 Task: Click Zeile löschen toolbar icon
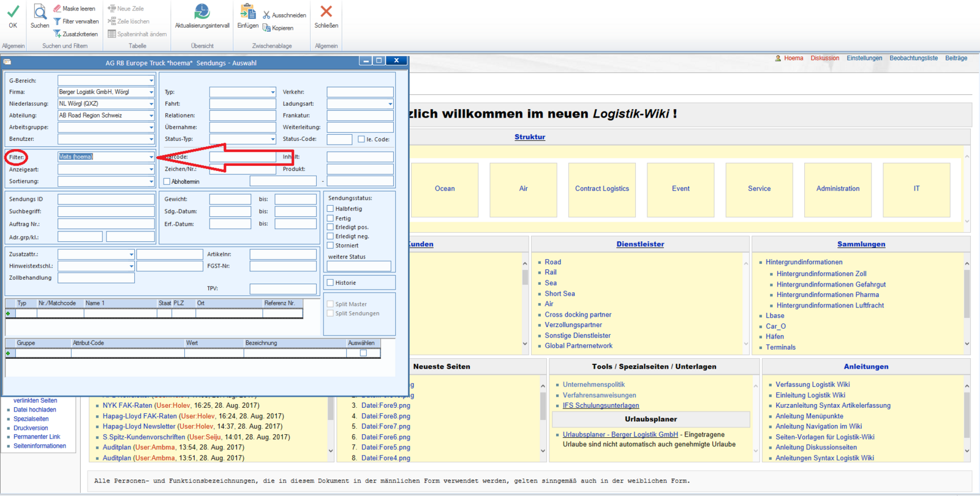111,21
